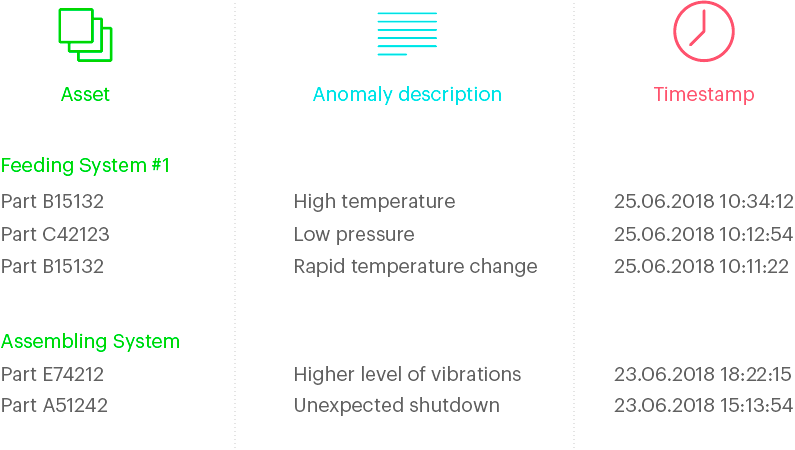This screenshot has width=795, height=450.
Task: Select Part B15132 with High temperature
Action: click(x=52, y=202)
